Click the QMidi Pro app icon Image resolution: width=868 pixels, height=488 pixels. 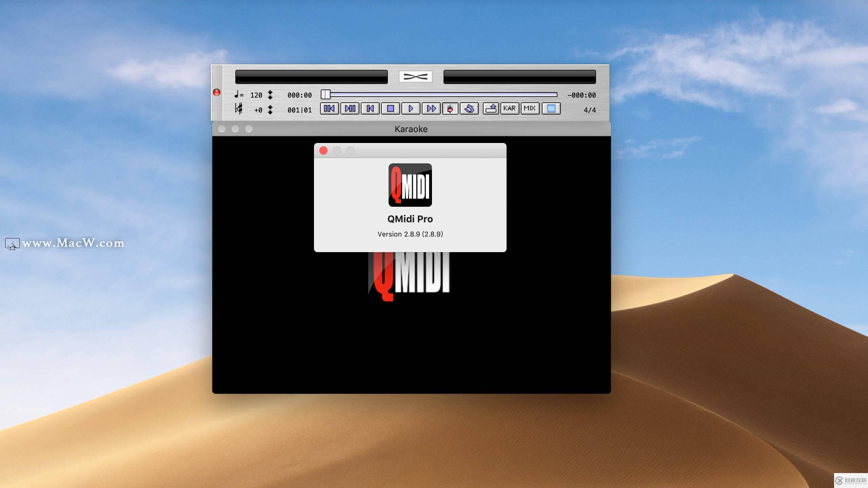410,185
